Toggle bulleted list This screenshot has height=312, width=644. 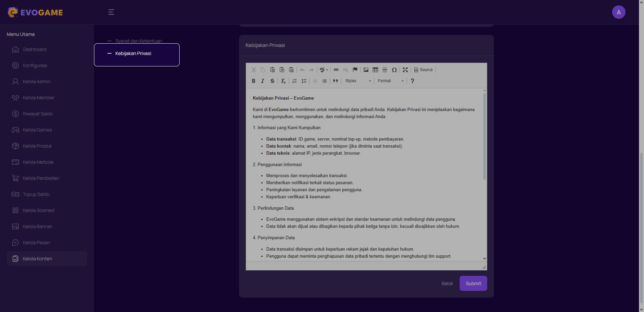pyautogui.click(x=304, y=81)
